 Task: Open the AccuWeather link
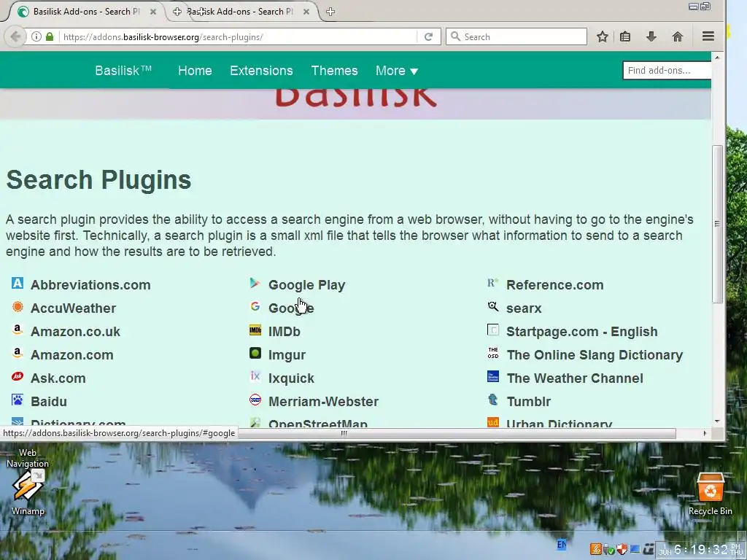[x=74, y=308]
